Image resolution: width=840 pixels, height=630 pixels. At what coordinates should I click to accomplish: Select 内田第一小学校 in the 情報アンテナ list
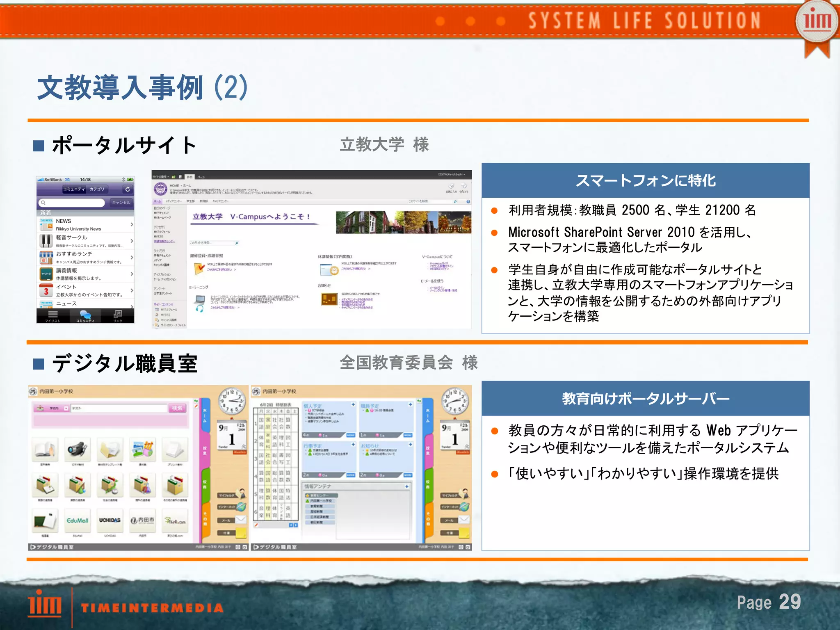pos(320,501)
